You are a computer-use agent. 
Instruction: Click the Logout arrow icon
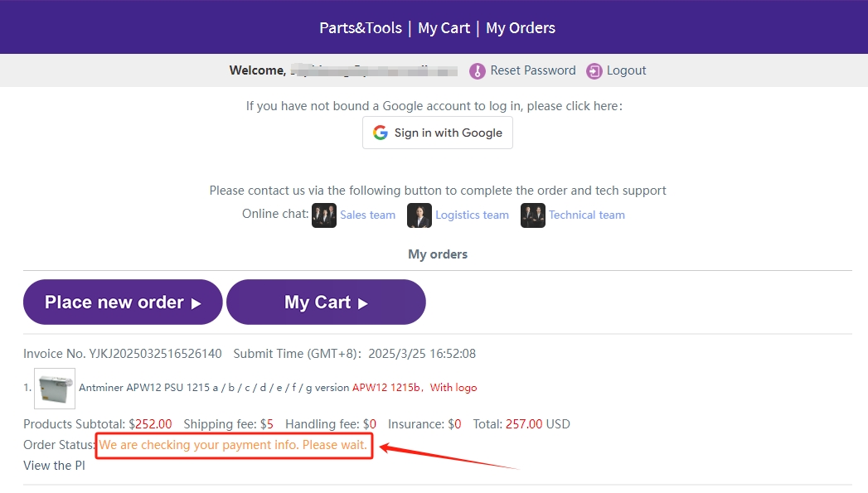pyautogui.click(x=594, y=71)
